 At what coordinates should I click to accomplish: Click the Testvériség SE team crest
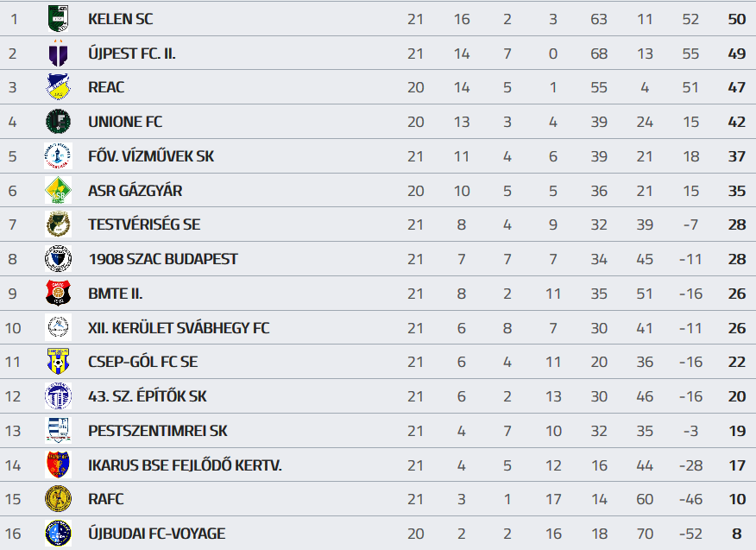pos(58,224)
